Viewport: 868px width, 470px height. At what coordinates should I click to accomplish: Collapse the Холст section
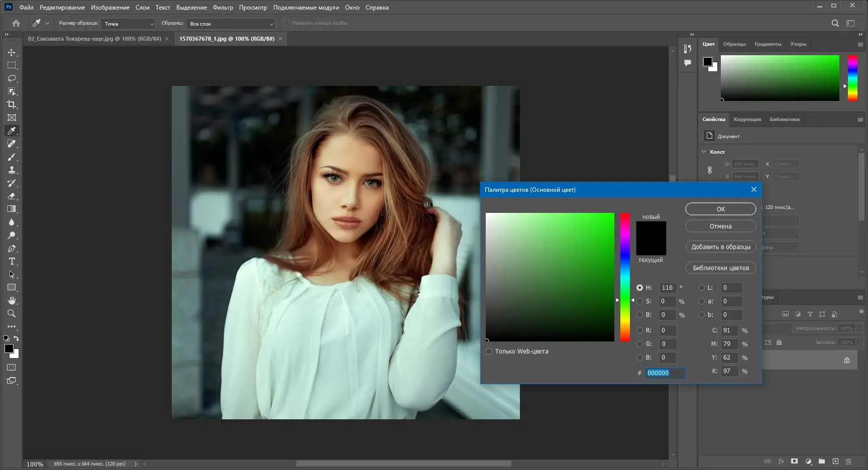[x=704, y=152]
